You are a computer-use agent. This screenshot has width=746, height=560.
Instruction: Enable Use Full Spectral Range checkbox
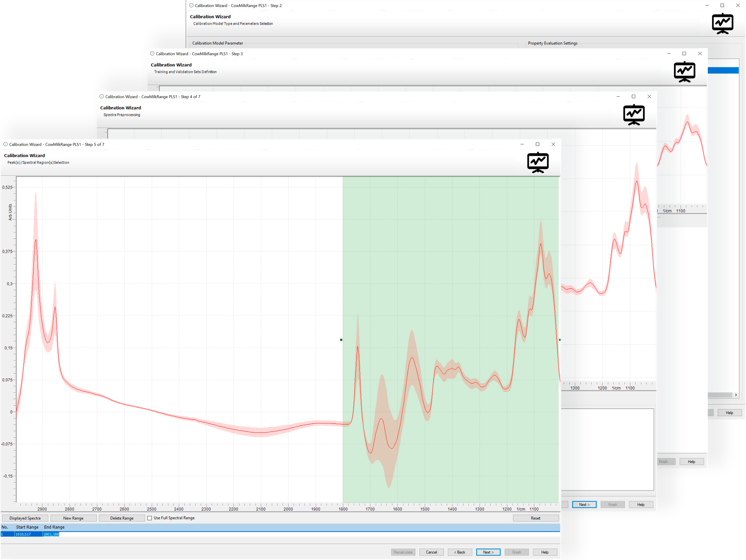tap(149, 518)
